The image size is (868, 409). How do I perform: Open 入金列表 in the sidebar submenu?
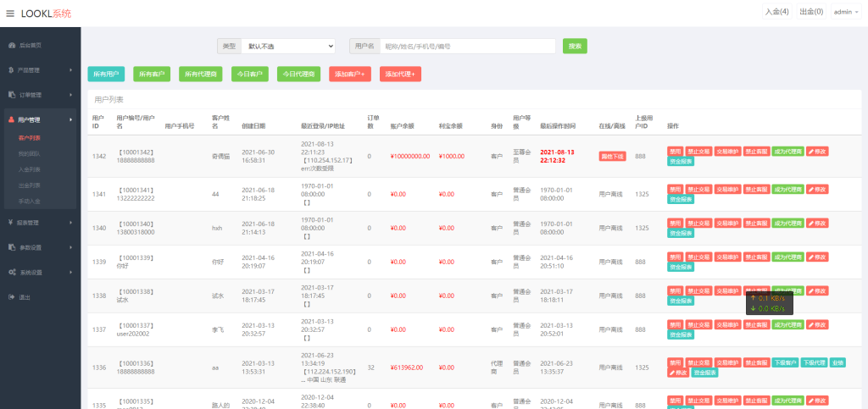pyautogui.click(x=29, y=169)
